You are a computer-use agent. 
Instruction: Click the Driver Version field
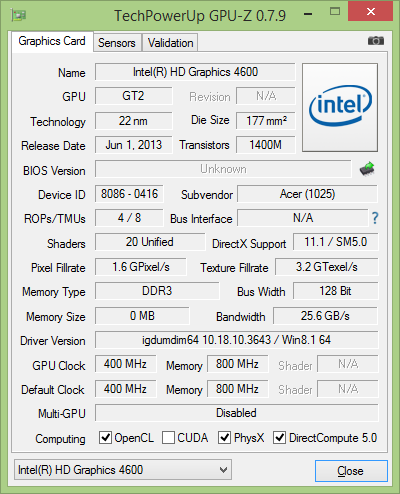237,340
